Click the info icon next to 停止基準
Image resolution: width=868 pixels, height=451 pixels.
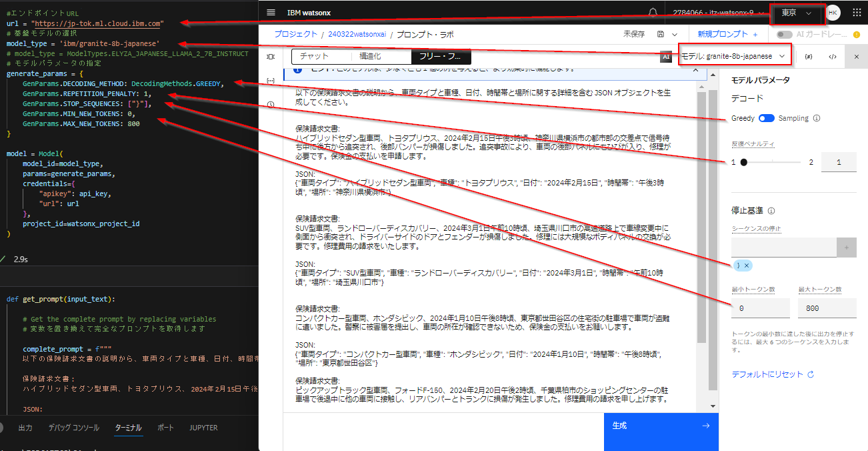pyautogui.click(x=771, y=210)
